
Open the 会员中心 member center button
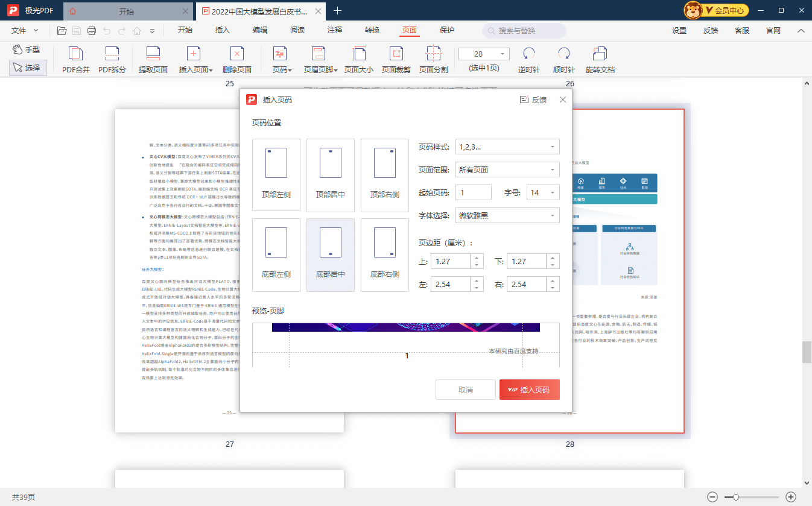tap(726, 10)
